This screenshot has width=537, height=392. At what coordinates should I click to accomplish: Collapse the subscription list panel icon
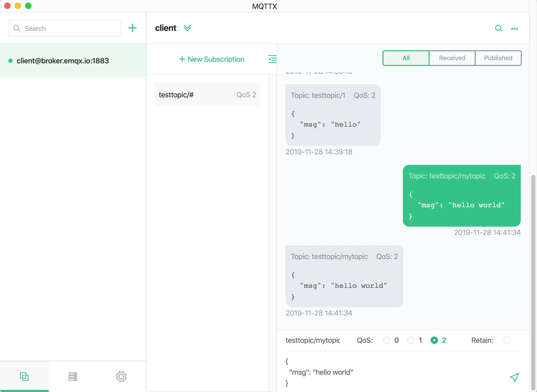[x=272, y=59]
